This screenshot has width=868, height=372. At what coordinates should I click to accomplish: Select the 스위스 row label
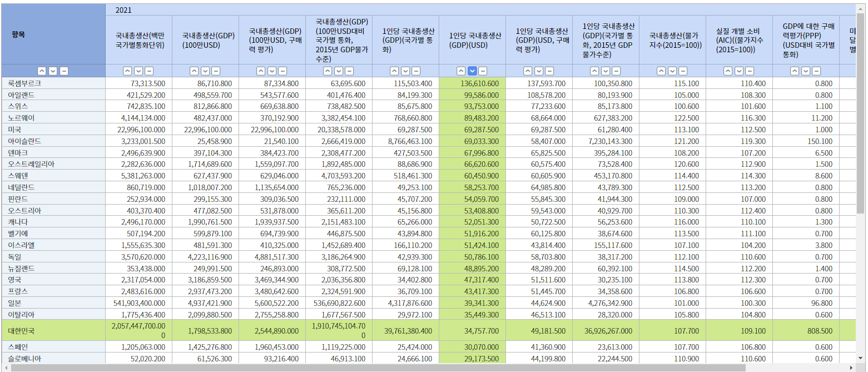click(x=18, y=106)
